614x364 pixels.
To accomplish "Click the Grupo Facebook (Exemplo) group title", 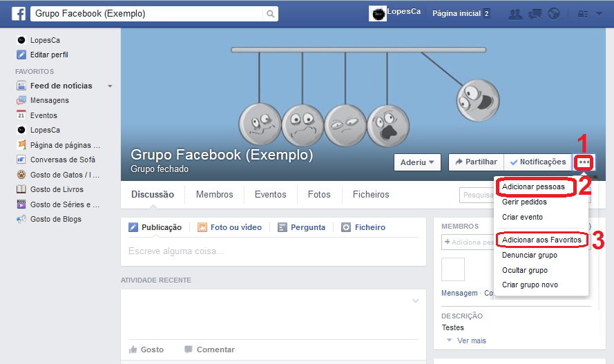I will (x=222, y=155).
